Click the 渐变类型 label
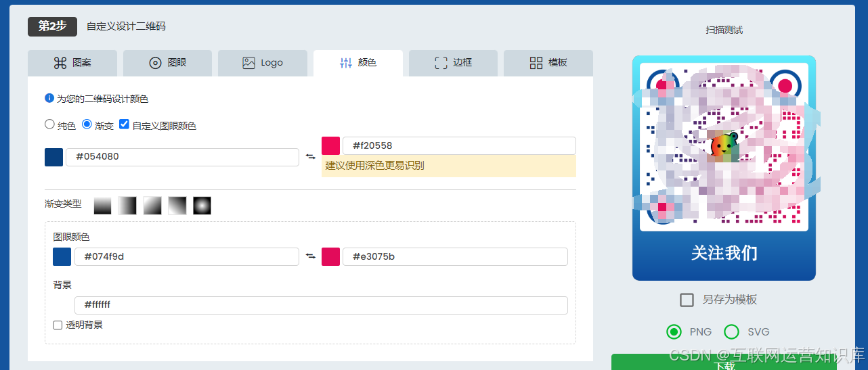The image size is (868, 370). click(63, 204)
